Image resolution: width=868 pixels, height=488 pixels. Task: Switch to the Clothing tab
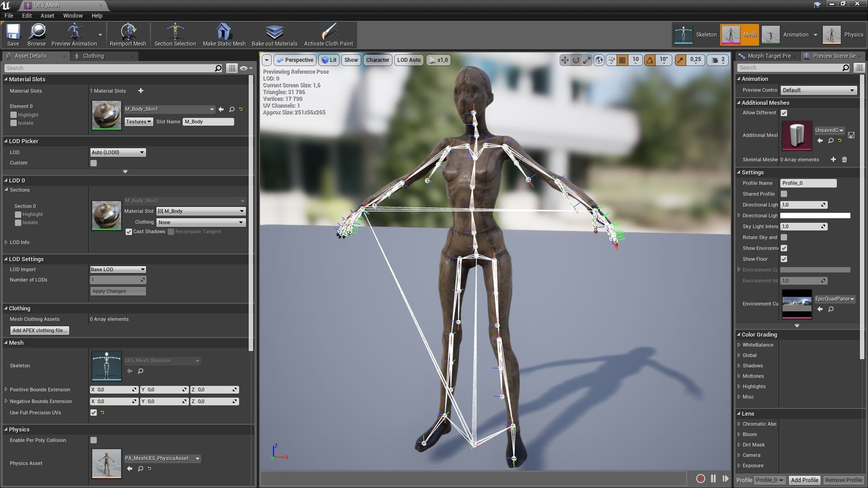coord(93,56)
